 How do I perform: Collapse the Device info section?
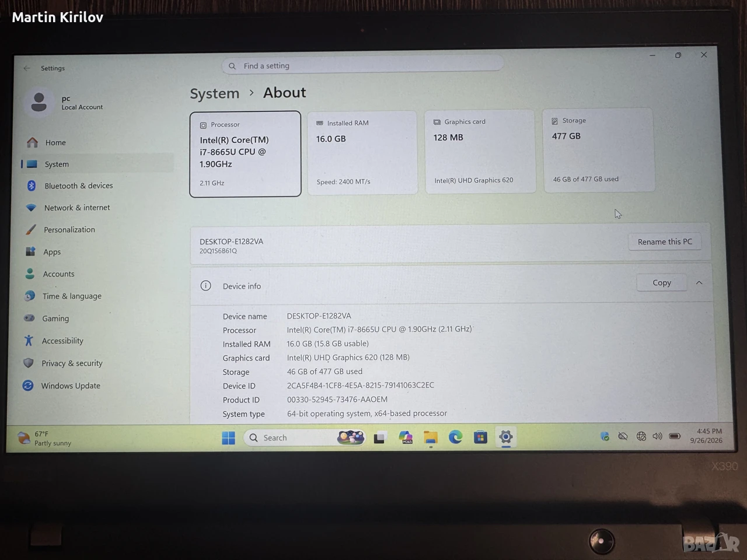pyautogui.click(x=699, y=283)
